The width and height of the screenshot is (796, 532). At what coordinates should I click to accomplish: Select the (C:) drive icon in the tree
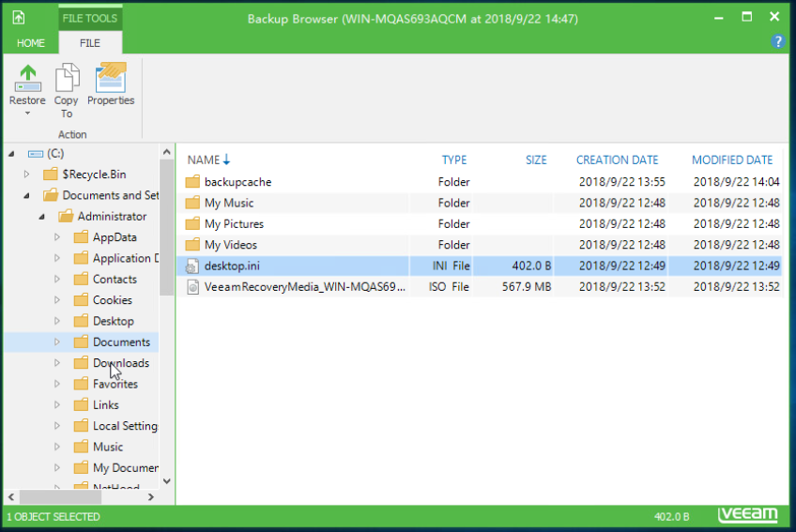point(36,153)
